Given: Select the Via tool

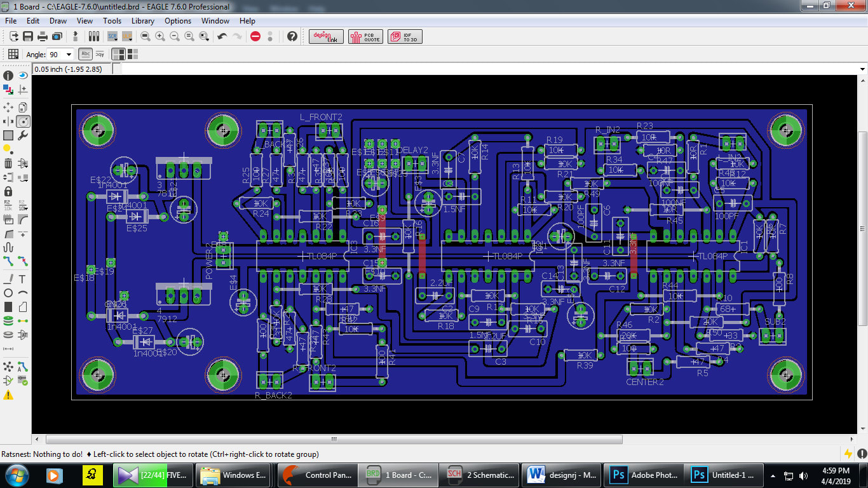Looking at the screenshot, I should click(8, 321).
